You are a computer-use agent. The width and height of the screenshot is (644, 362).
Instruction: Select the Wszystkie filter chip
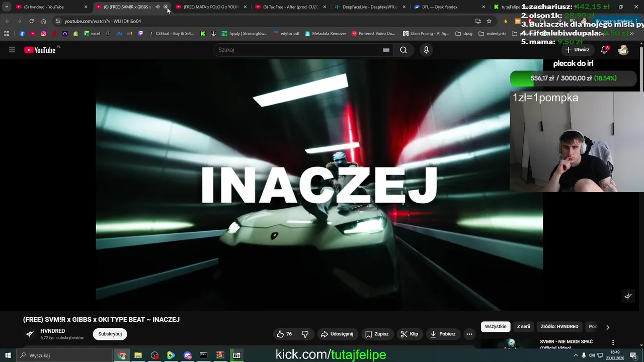click(x=496, y=327)
